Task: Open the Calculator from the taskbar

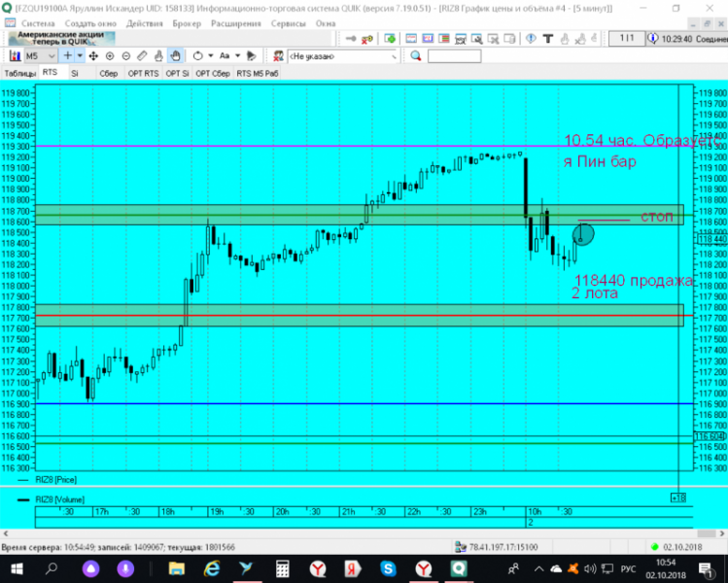Action: (282, 568)
